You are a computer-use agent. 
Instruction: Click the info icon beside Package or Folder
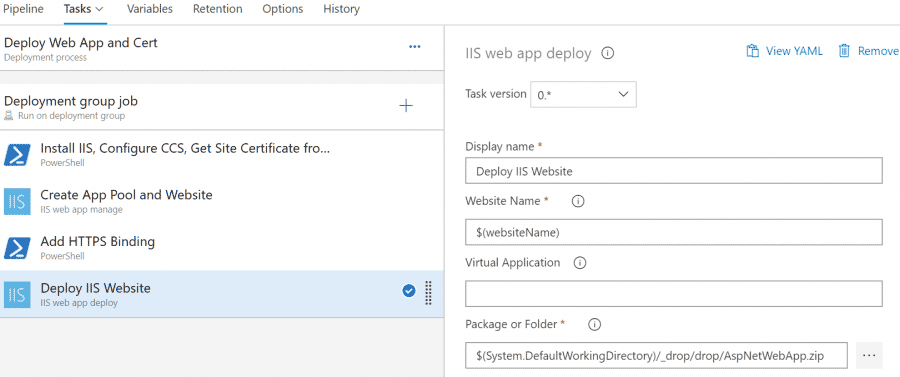tap(595, 325)
